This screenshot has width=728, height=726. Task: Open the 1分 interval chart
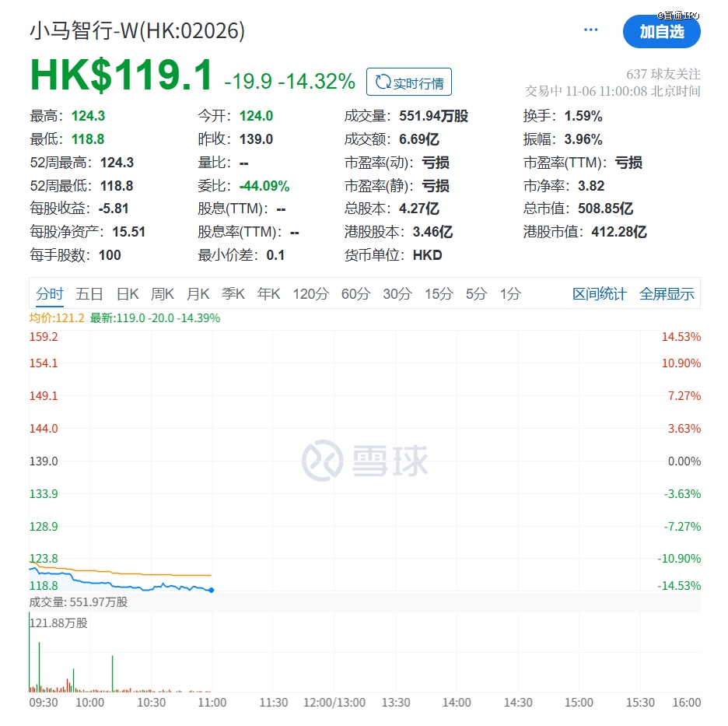point(510,294)
